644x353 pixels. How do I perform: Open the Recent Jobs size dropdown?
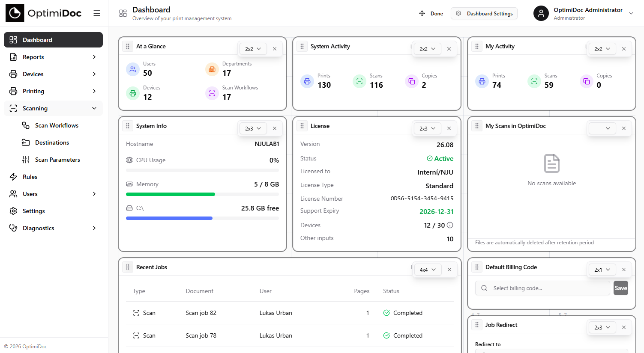click(x=428, y=270)
